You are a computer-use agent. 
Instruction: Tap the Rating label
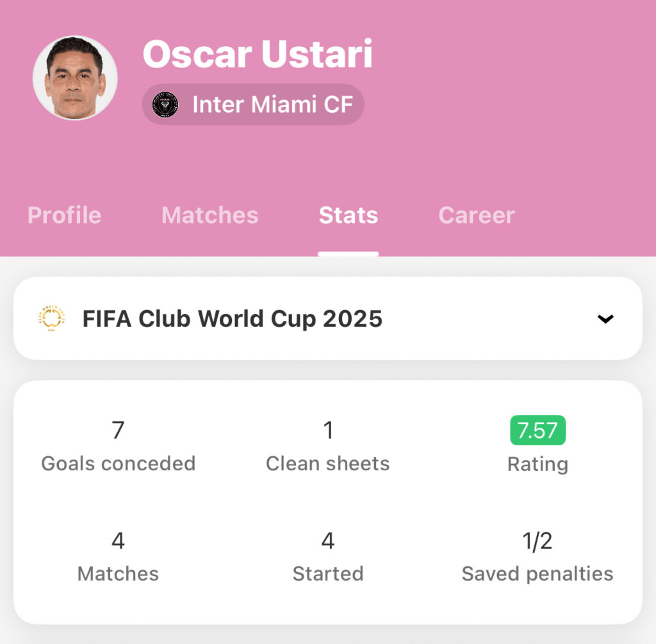point(537,464)
